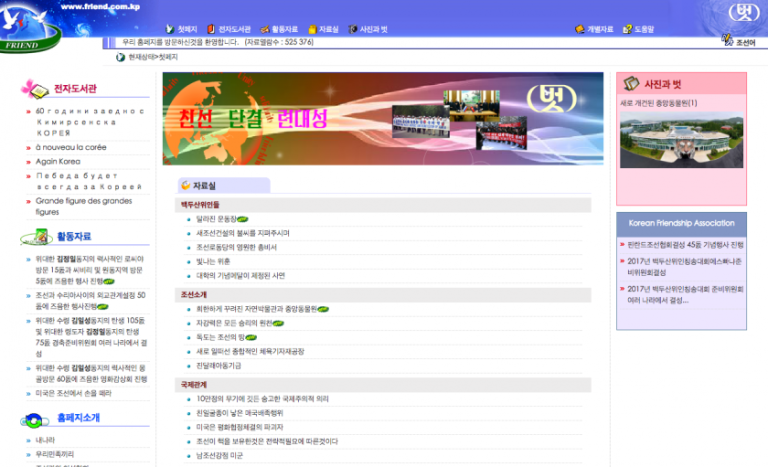Open the 전략적필요에 따른것이다 article

[x=267, y=442]
